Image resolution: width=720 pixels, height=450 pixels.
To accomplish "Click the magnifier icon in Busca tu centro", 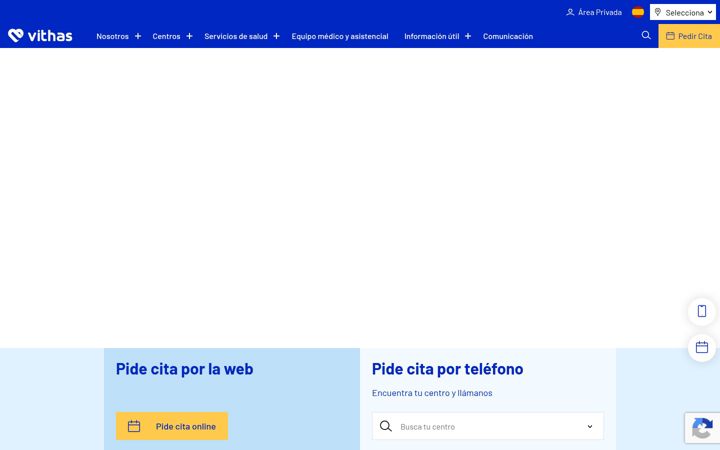I will [386, 426].
